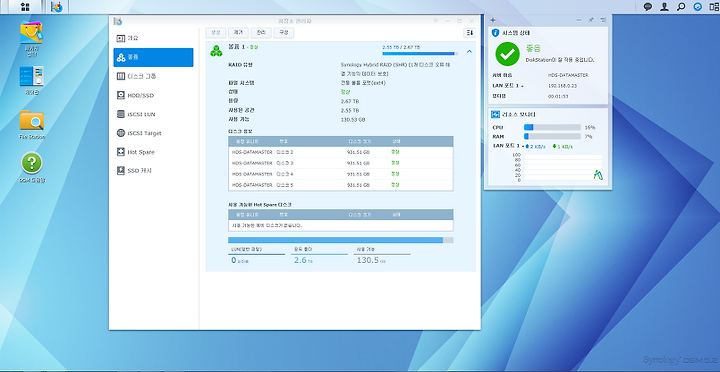Open the 디스크 그룹 section
The height and width of the screenshot is (372, 720).
tap(153, 76)
